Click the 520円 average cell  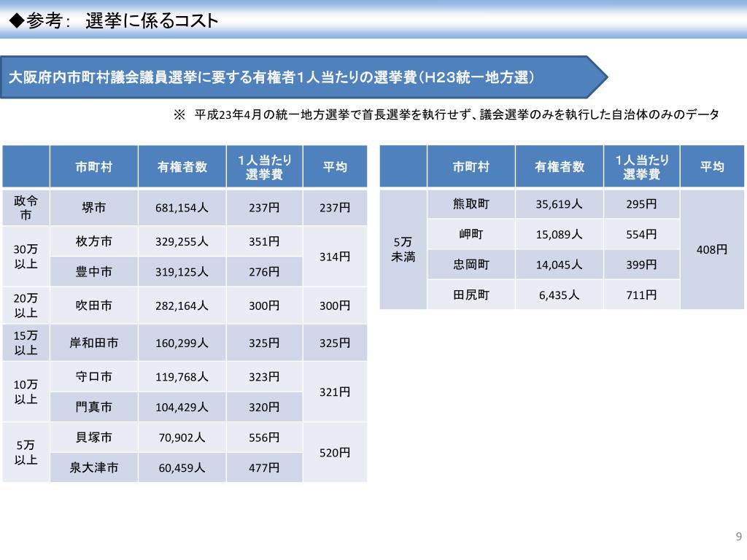(335, 452)
